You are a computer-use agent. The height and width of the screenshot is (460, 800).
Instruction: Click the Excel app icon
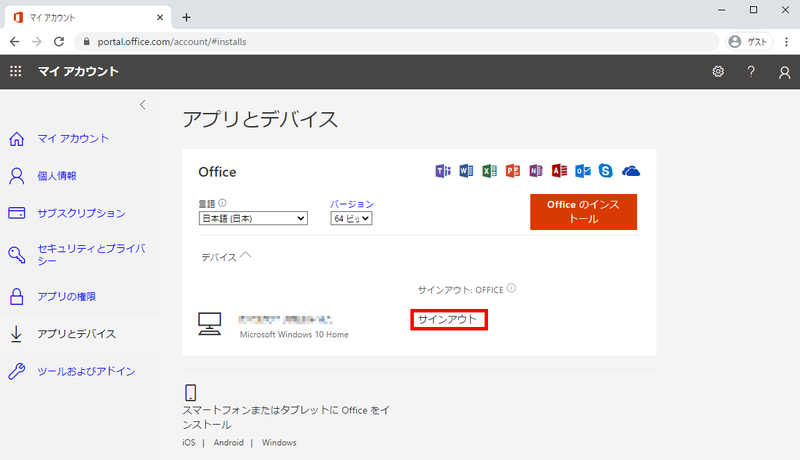pyautogui.click(x=489, y=171)
